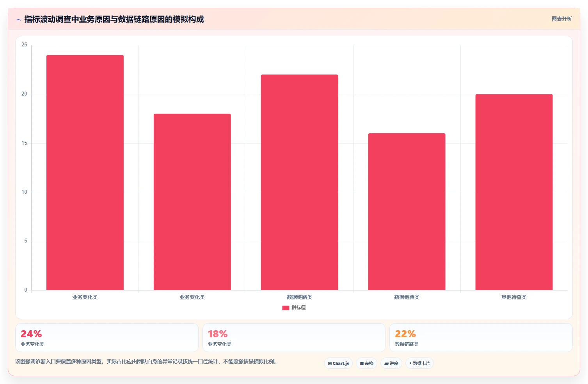
Task: Click the 其他待查类 bar at value 20
Action: click(514, 192)
